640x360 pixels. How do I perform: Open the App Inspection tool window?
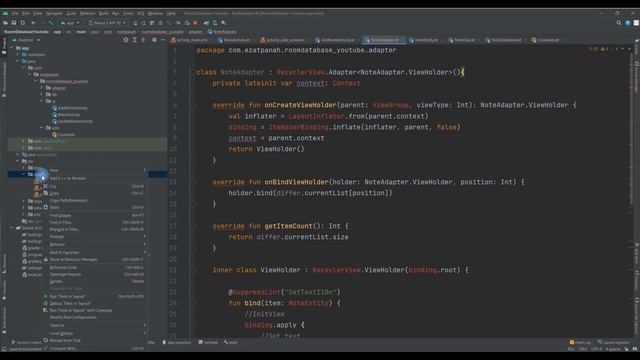[x=177, y=342]
